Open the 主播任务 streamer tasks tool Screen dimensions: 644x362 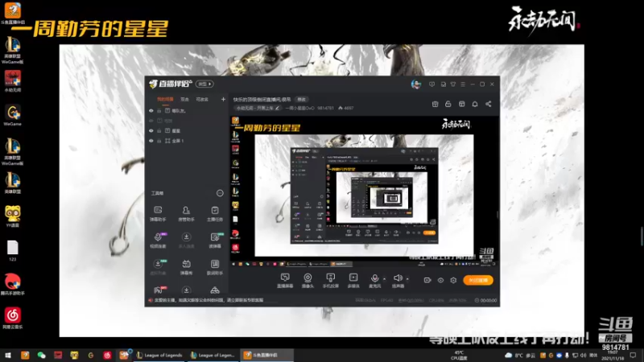click(215, 214)
